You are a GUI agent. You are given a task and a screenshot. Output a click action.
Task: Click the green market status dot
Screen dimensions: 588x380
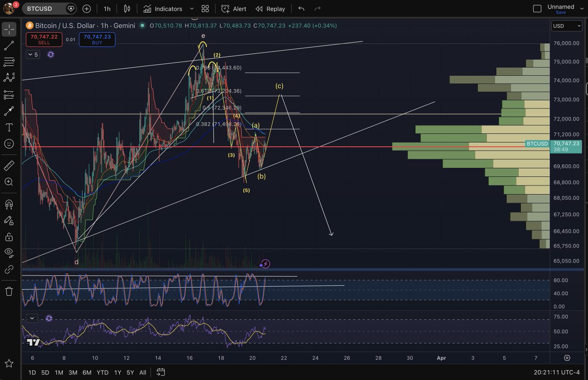142,25
